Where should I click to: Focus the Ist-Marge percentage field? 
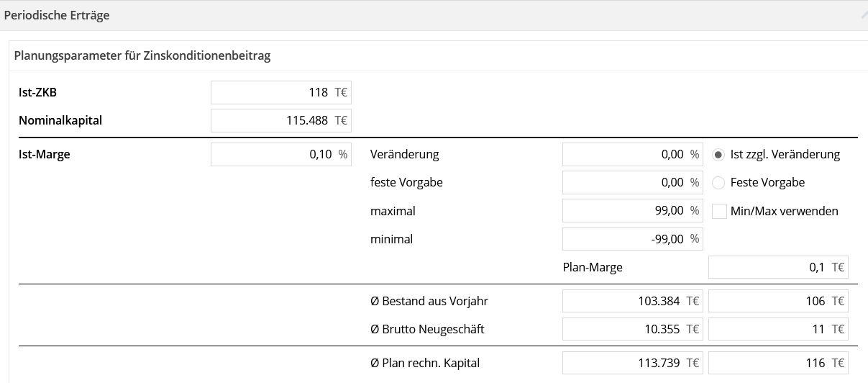click(280, 154)
